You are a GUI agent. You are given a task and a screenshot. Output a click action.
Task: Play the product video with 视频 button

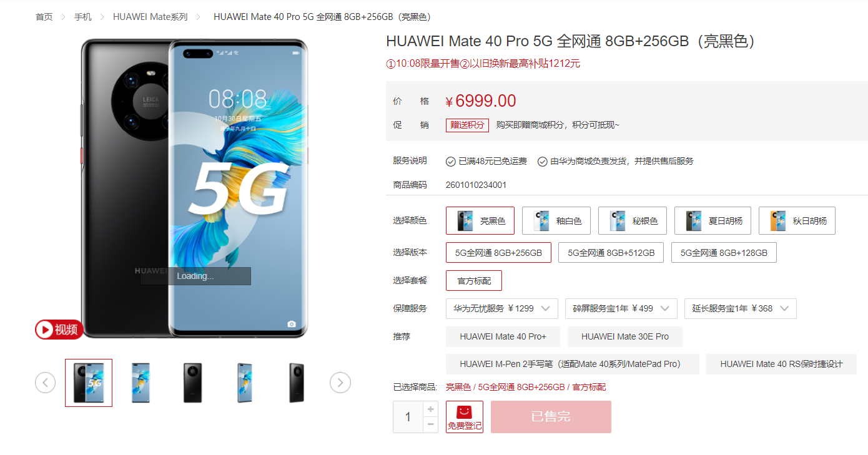59,329
